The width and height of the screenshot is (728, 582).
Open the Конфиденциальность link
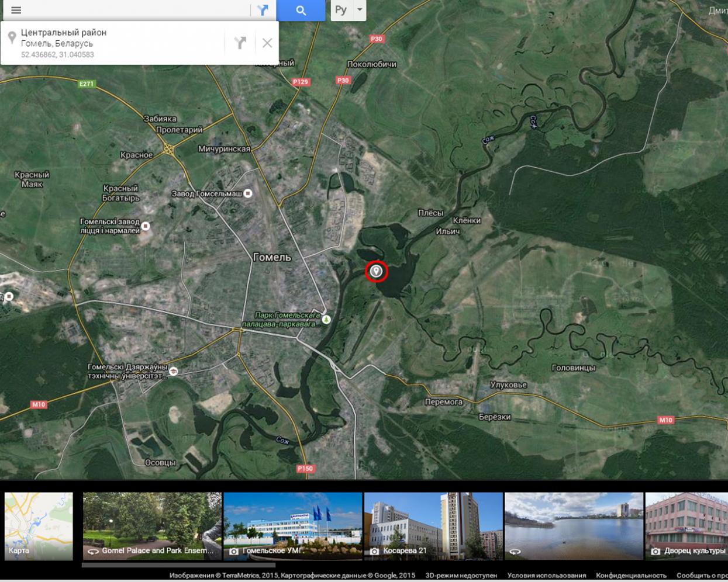pyautogui.click(x=631, y=576)
